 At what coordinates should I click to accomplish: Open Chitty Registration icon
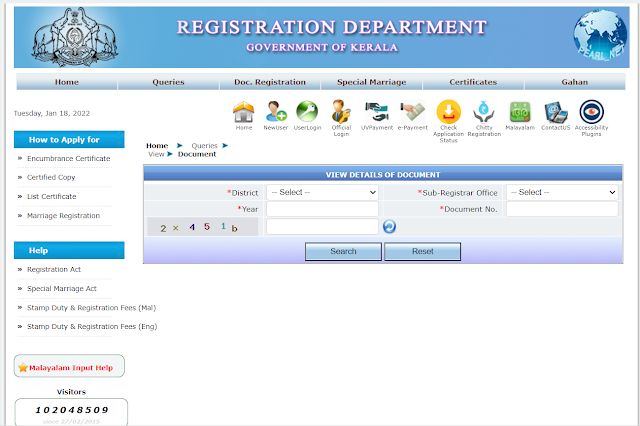pyautogui.click(x=484, y=112)
